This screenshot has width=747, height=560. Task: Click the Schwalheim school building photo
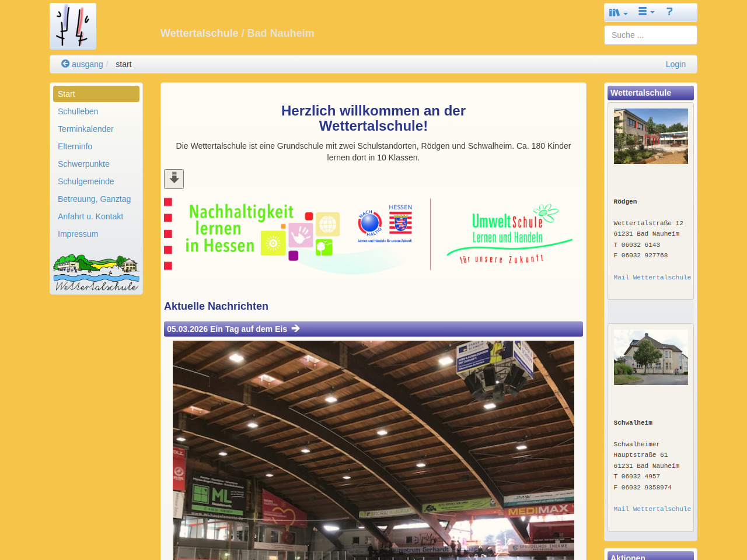point(651,357)
